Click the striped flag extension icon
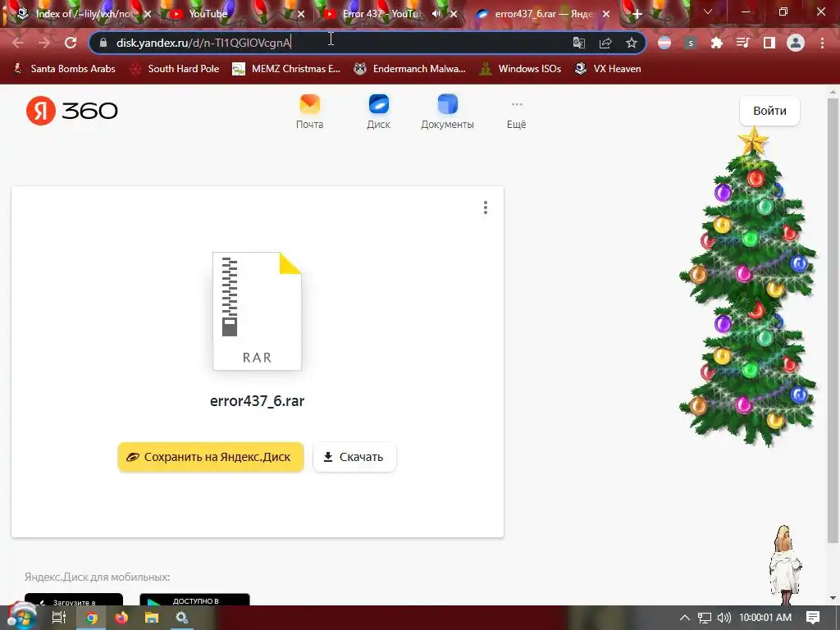840x630 pixels. coord(664,43)
